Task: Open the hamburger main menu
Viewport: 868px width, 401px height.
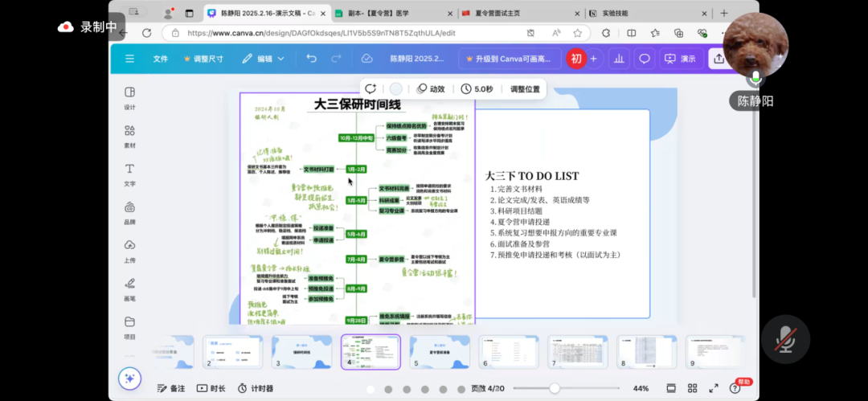Action: [129, 59]
